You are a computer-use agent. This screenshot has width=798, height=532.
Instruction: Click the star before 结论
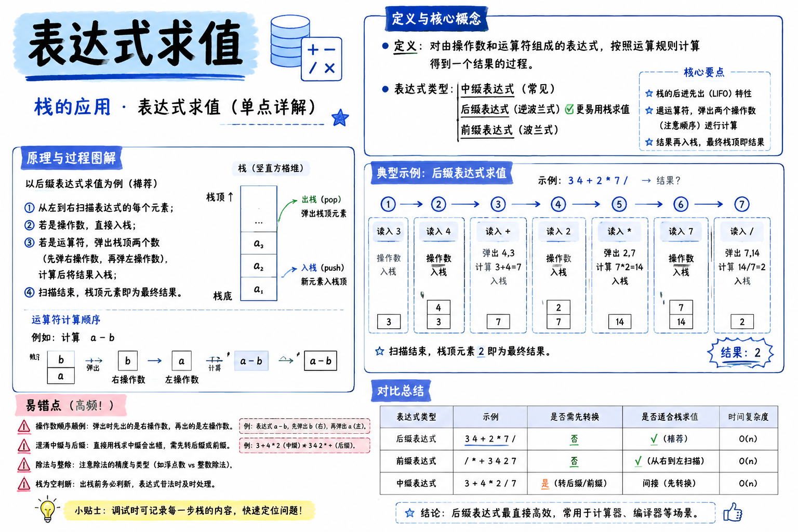tap(409, 513)
